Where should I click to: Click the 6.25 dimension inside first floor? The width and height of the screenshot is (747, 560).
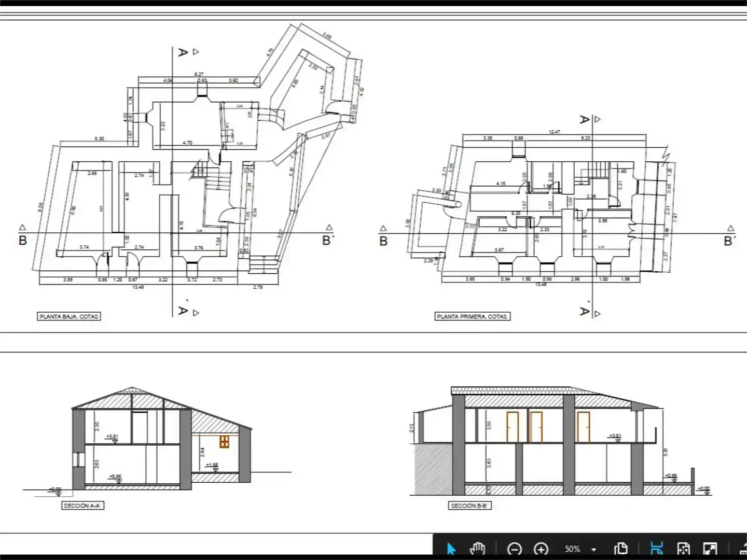pyautogui.click(x=516, y=214)
